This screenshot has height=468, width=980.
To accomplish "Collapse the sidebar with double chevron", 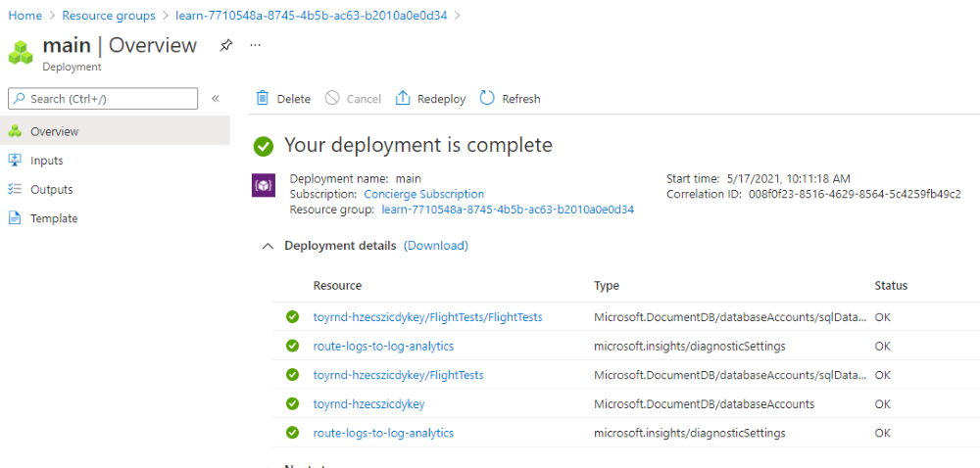I will pyautogui.click(x=216, y=99).
